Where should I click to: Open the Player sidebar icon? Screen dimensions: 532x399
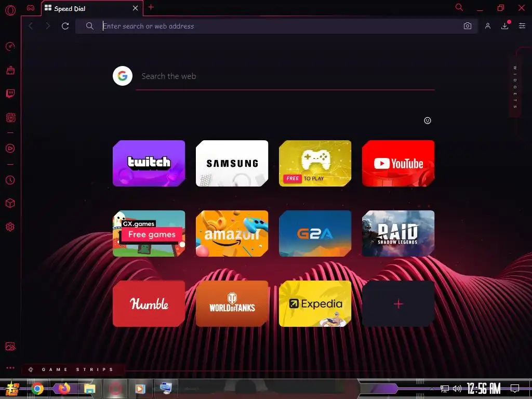[10, 148]
